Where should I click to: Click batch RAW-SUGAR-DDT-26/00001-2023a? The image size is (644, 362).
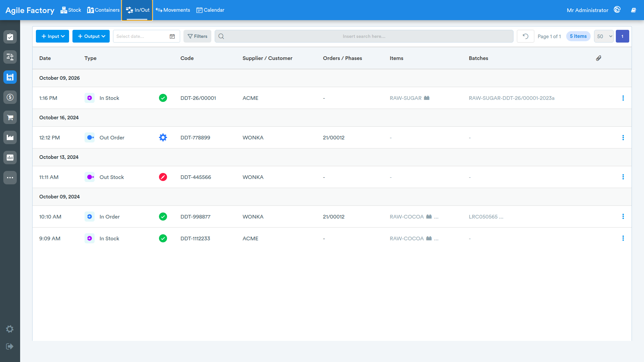coord(512,98)
